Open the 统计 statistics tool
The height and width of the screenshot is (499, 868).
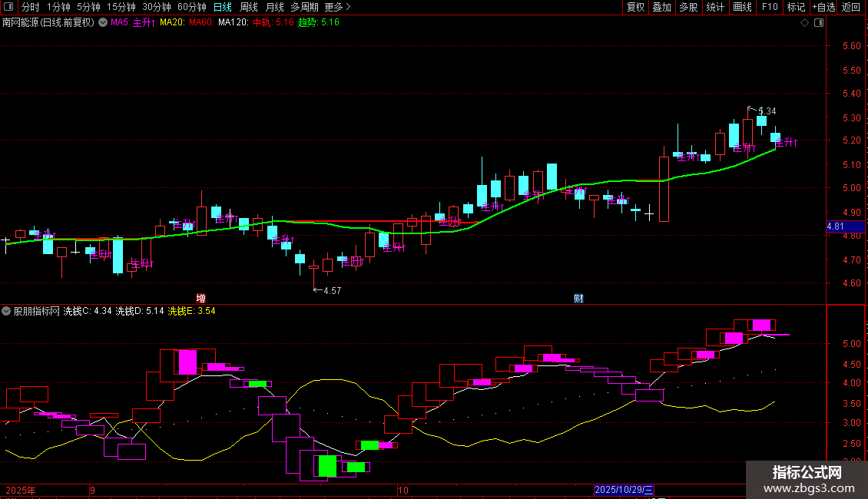(714, 7)
